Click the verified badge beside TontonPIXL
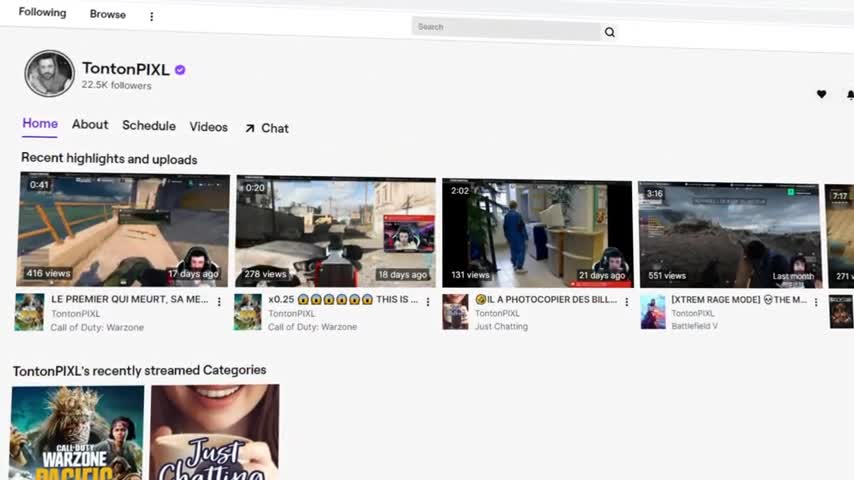The width and height of the screenshot is (854, 480). pyautogui.click(x=180, y=70)
